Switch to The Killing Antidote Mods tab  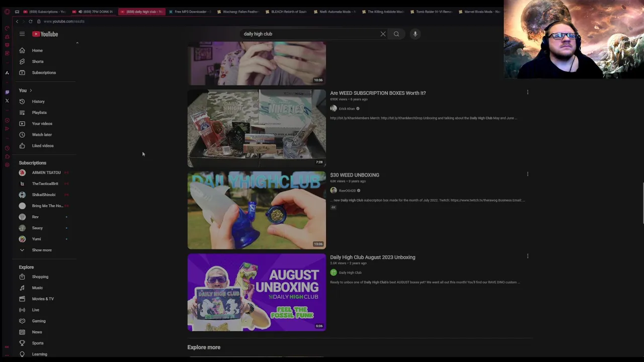click(383, 12)
